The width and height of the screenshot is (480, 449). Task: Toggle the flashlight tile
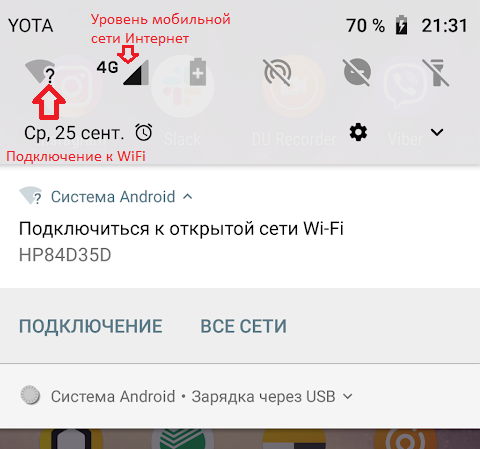(436, 72)
